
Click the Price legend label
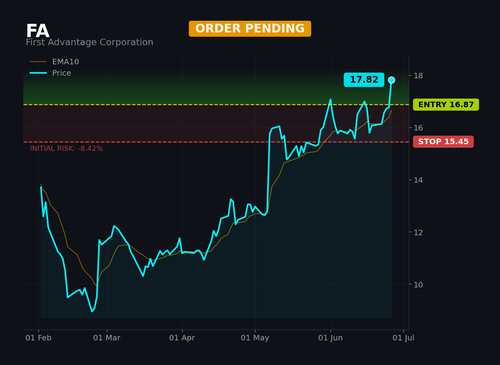pos(62,73)
